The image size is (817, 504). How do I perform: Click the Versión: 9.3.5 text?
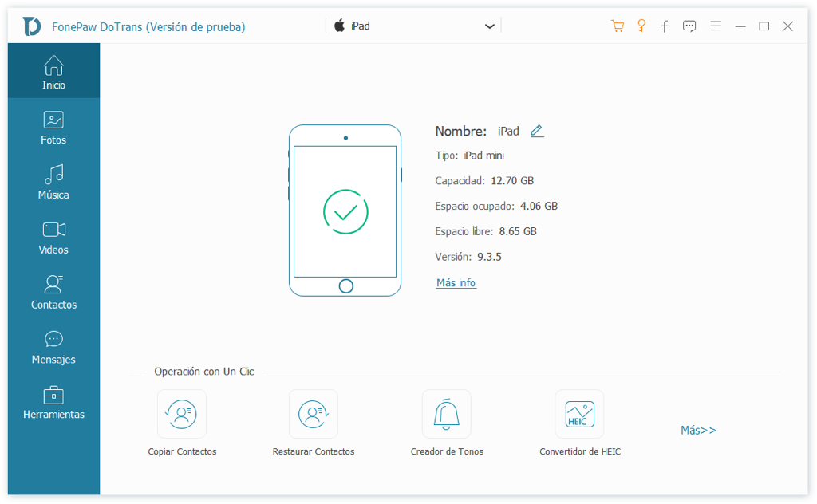click(468, 257)
